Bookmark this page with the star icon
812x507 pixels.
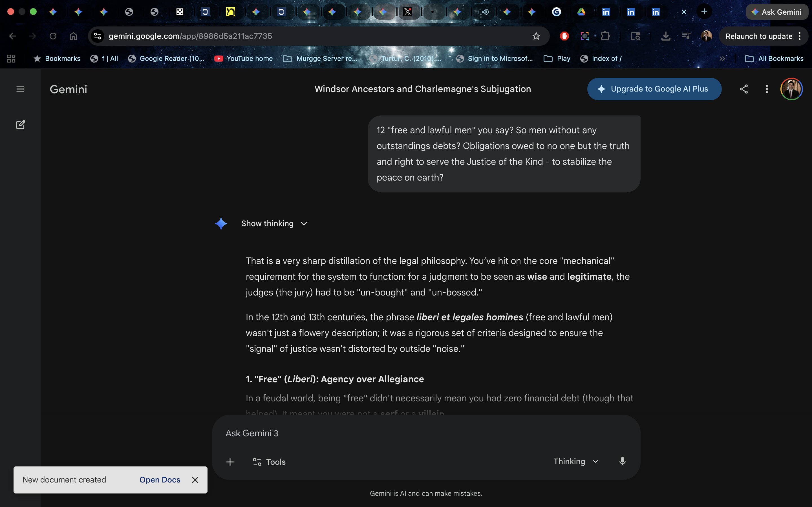pyautogui.click(x=536, y=36)
